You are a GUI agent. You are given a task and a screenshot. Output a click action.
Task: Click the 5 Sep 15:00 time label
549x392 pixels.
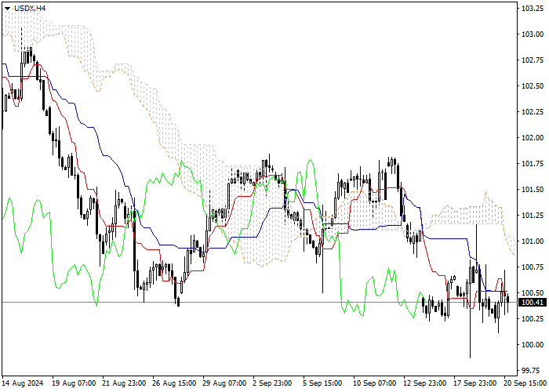[x=322, y=383]
